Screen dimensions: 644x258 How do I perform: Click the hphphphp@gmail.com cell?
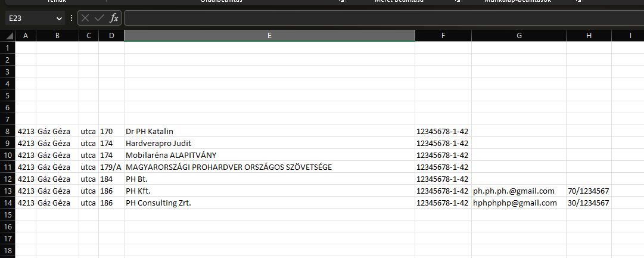(519, 203)
